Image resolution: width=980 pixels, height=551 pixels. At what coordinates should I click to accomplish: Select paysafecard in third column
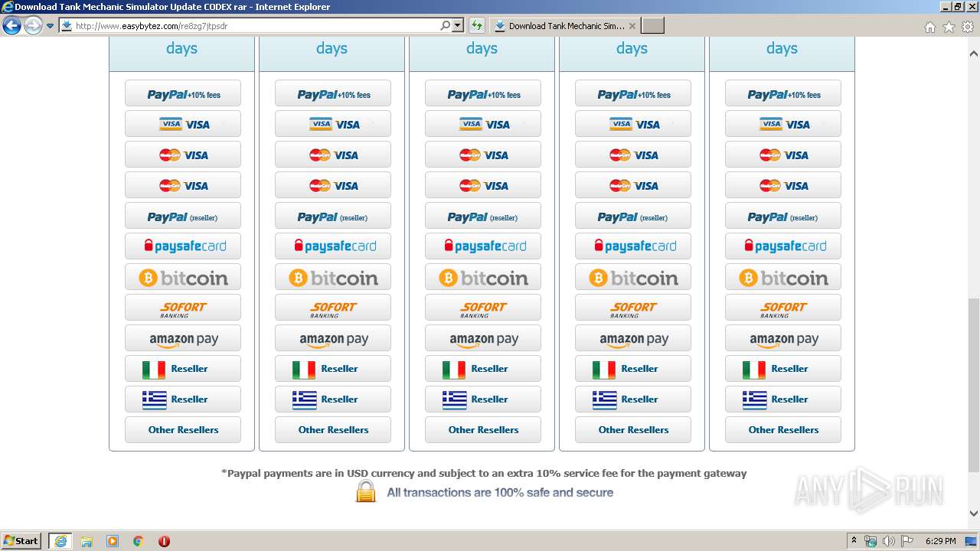[483, 246]
